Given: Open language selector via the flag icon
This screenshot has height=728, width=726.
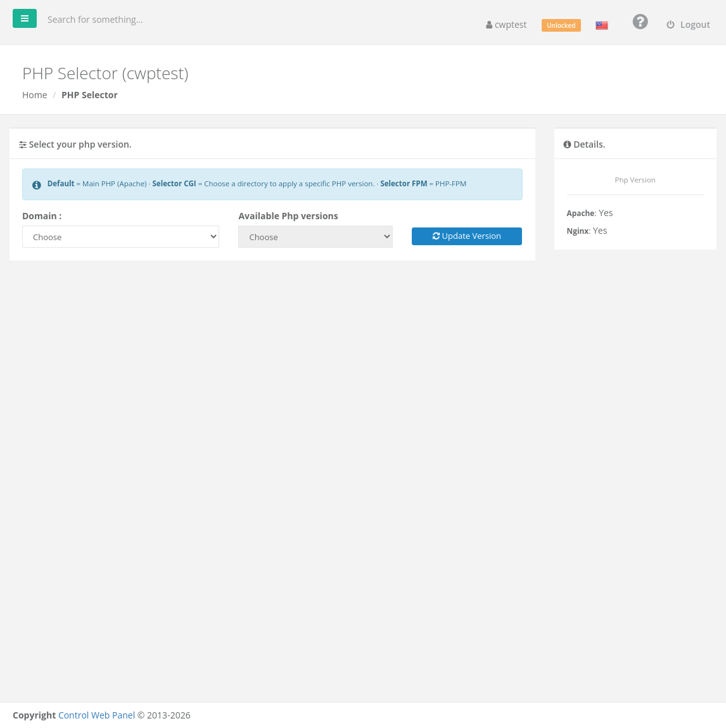Looking at the screenshot, I should (602, 25).
